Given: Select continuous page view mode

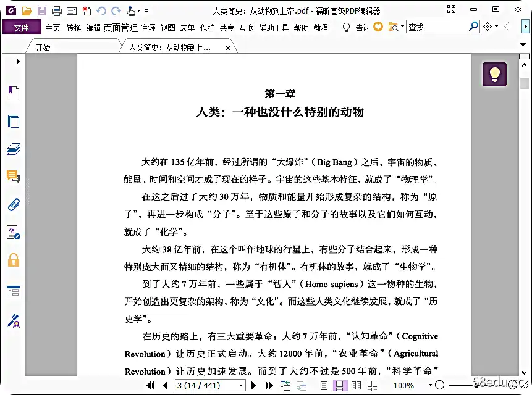Looking at the screenshot, I should pos(340,385).
